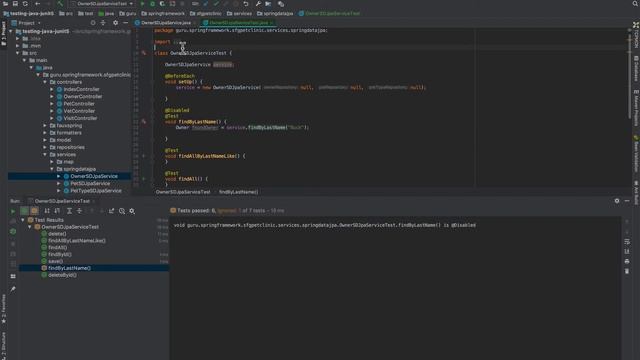This screenshot has width=640, height=360.
Task: Switch to OwnerSDJpaService.java editor tab
Action: [x=166, y=23]
